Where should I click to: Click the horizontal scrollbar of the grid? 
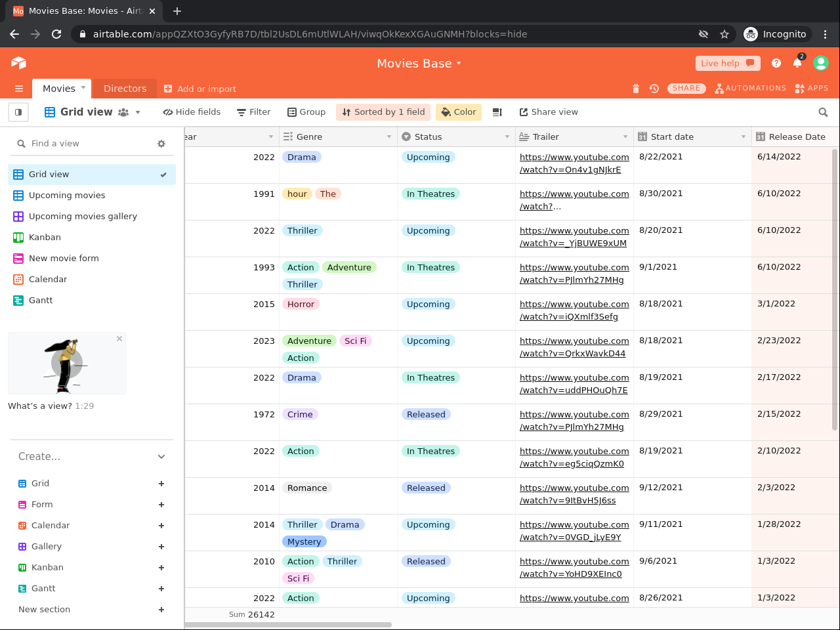(x=289, y=625)
